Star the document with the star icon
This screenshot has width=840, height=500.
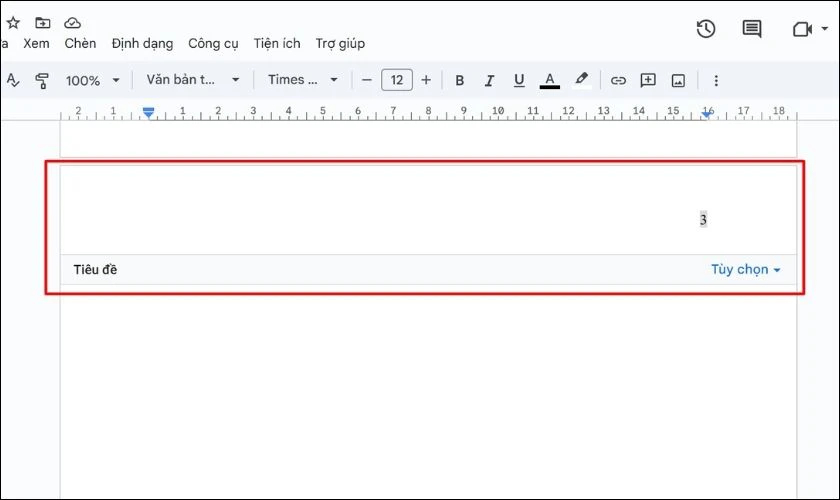(x=13, y=23)
